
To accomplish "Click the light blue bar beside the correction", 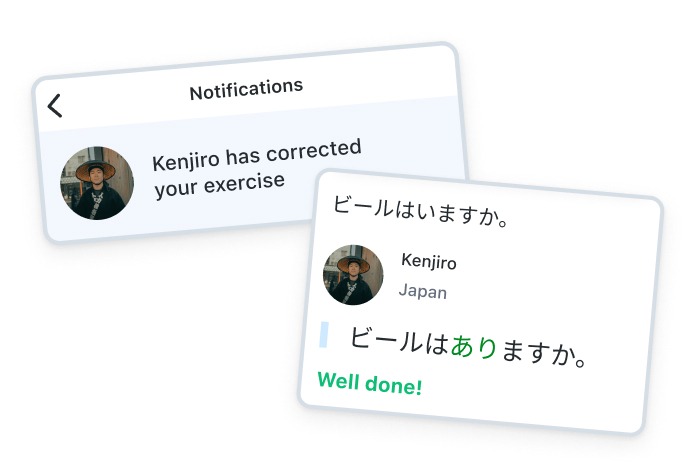I will [x=324, y=334].
